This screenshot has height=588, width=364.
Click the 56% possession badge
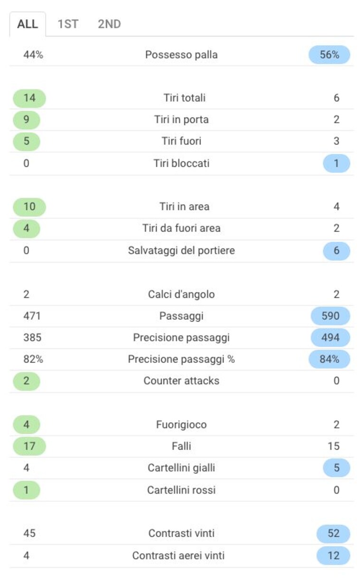click(329, 55)
